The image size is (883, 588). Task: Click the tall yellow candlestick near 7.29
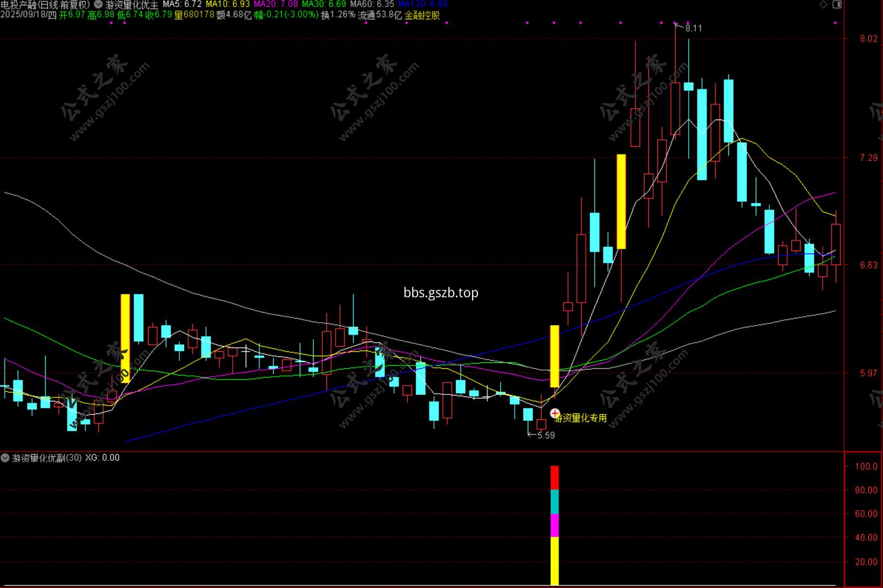pyautogui.click(x=621, y=201)
